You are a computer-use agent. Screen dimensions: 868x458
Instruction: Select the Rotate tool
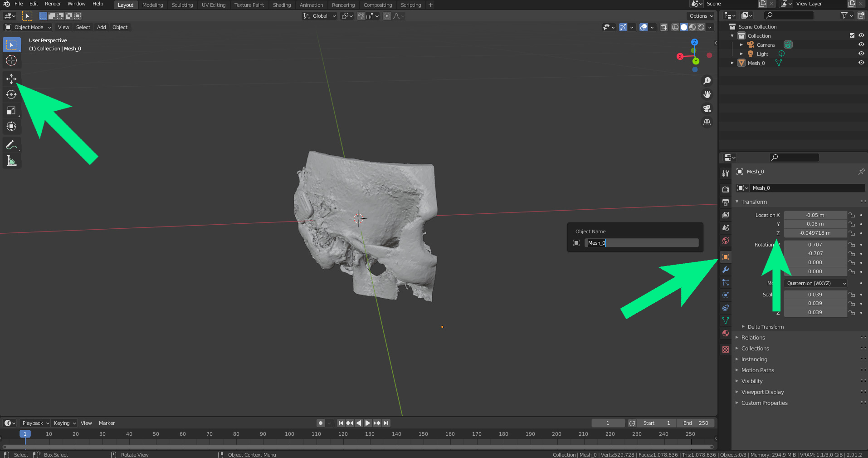click(11, 94)
